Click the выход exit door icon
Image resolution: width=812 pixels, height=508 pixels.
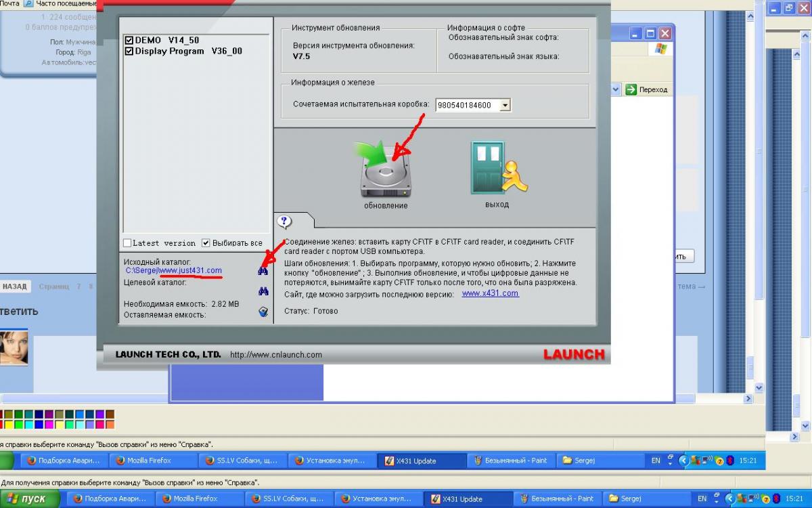tap(498, 167)
